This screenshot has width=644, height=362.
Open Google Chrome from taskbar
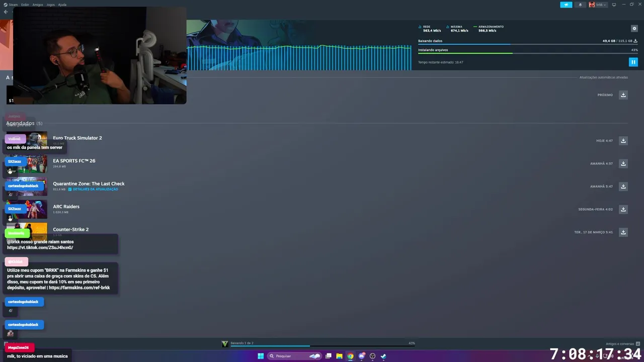point(351,356)
